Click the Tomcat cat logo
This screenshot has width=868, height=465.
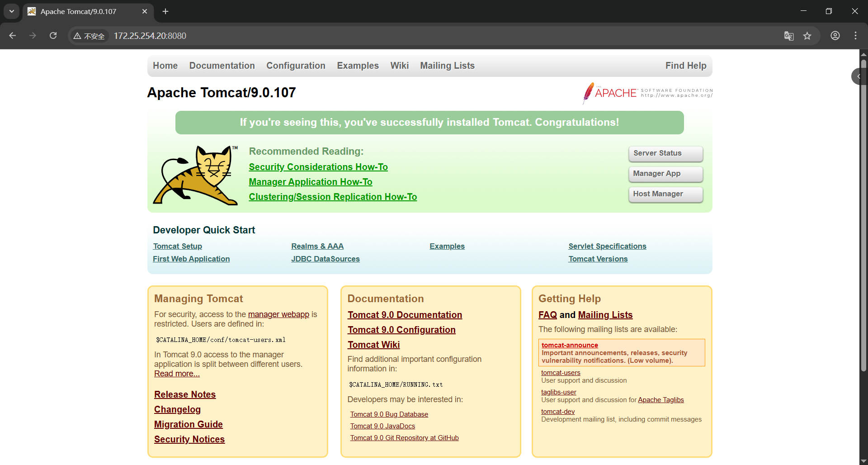(x=195, y=175)
